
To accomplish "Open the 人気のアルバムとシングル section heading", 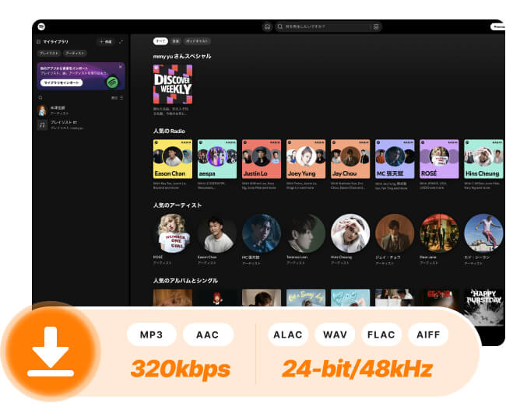I will click(185, 281).
